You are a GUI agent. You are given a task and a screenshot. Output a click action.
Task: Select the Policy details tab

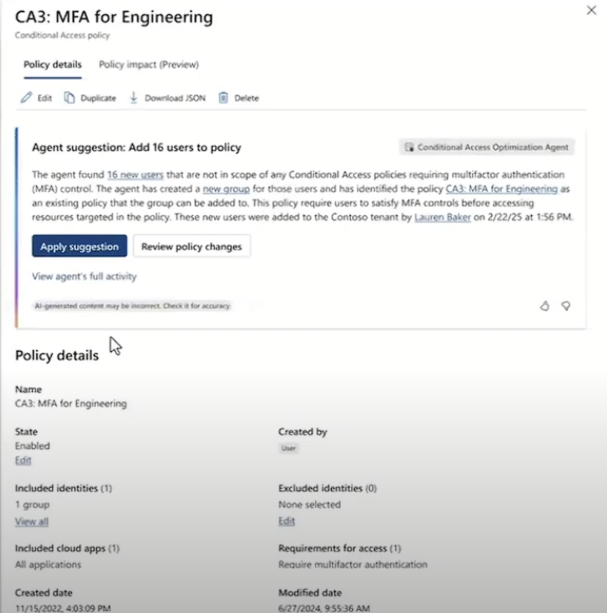52,65
